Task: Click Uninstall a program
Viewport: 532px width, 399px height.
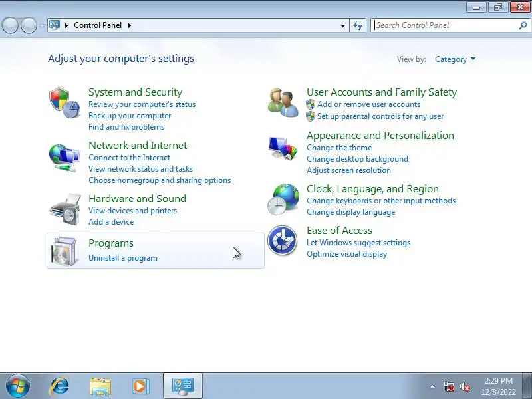Action: (x=123, y=258)
